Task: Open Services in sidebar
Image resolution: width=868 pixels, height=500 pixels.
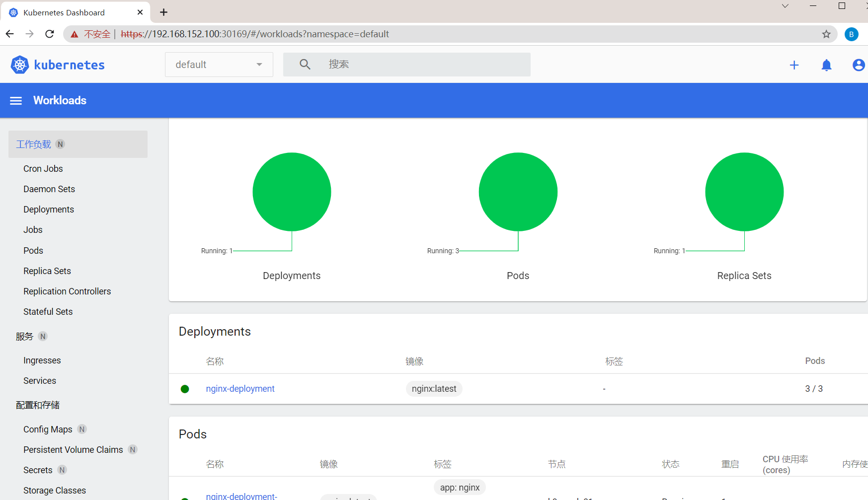Action: [x=40, y=381]
